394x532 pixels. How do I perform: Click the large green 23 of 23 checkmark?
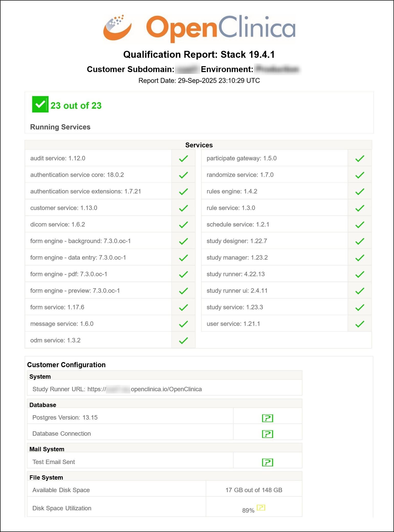40,104
